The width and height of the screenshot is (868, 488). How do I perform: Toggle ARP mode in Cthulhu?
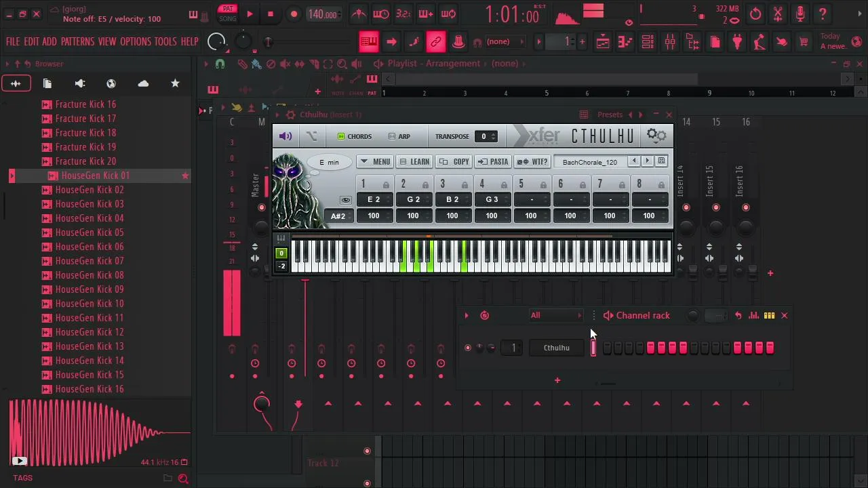pos(399,136)
